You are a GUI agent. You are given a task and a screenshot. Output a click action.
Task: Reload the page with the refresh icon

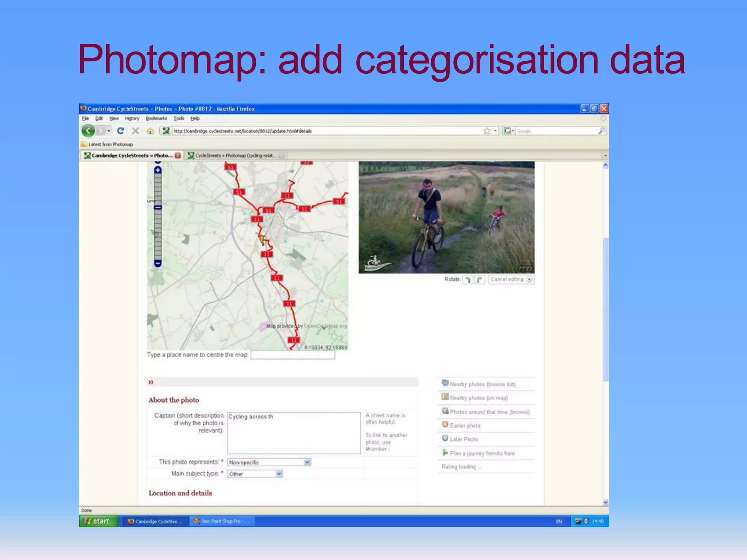(120, 131)
